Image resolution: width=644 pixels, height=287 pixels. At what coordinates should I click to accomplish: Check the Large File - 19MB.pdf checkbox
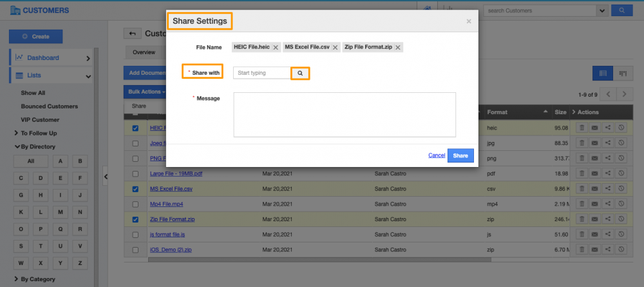pyautogui.click(x=135, y=173)
